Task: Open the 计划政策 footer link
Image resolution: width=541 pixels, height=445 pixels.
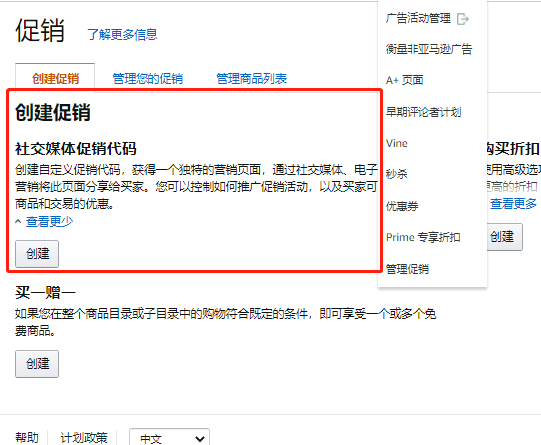Action: (84, 437)
